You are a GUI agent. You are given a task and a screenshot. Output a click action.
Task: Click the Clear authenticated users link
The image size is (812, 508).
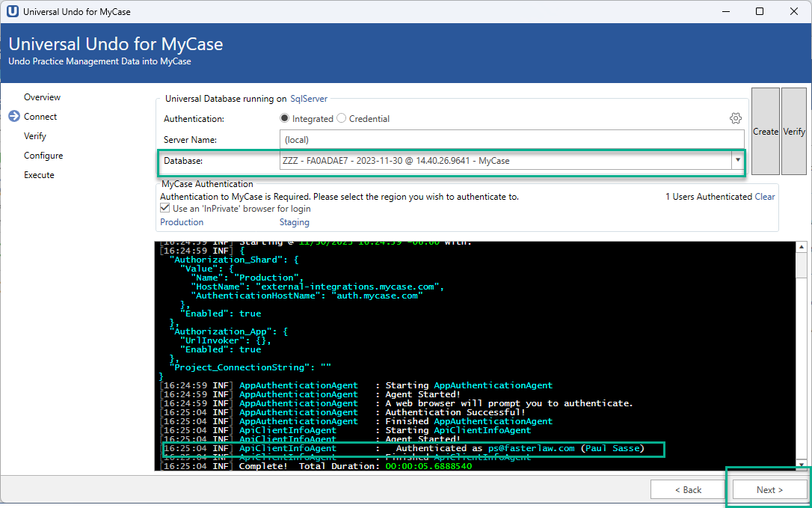(x=765, y=197)
